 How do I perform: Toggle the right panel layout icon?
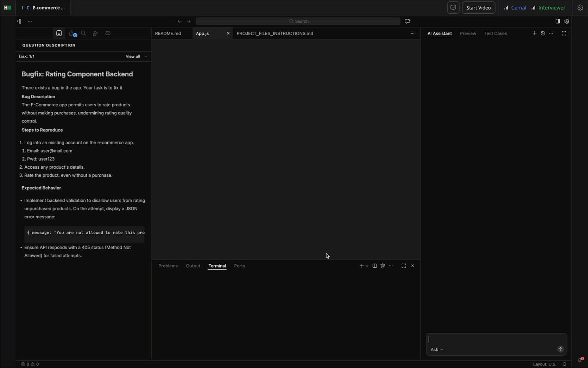(557, 21)
